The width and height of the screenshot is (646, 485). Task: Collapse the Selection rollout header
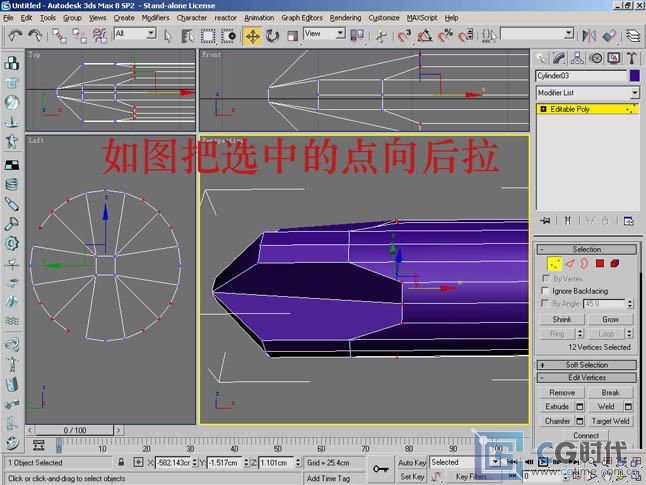(587, 249)
